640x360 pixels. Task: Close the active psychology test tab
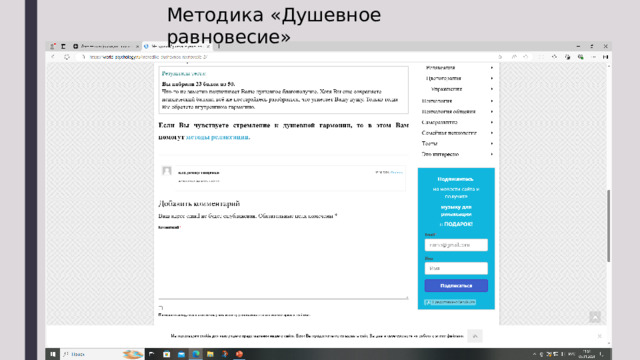[208, 47]
